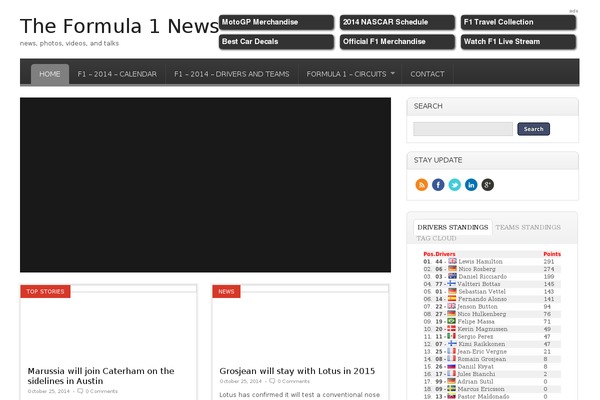The width and height of the screenshot is (600, 400).
Task: Click the flag next to Jenson Button
Action: pos(452,306)
